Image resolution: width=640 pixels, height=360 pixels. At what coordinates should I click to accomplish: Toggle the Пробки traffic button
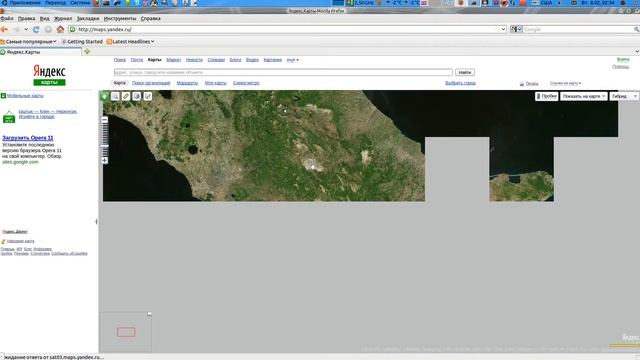(x=547, y=96)
